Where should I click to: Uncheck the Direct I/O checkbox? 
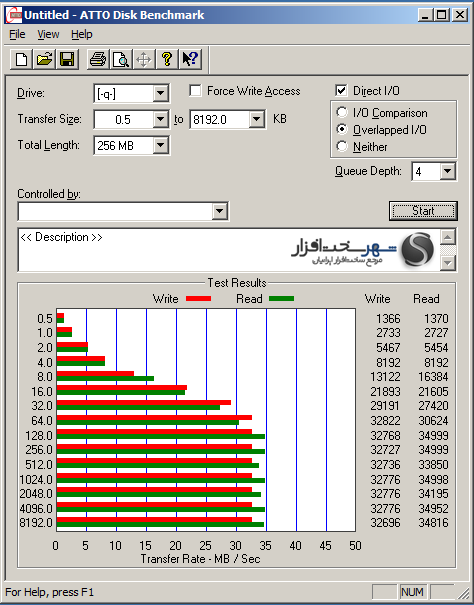pyautogui.click(x=341, y=91)
